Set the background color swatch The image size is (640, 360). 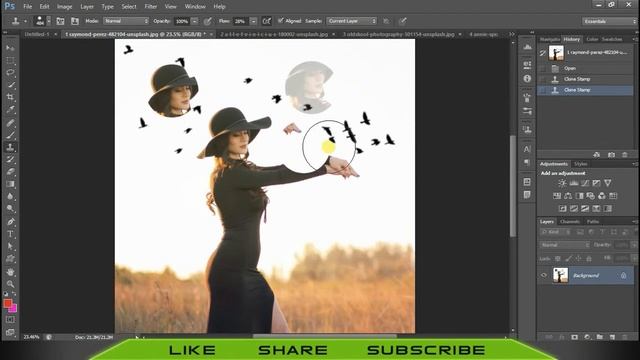point(13,309)
